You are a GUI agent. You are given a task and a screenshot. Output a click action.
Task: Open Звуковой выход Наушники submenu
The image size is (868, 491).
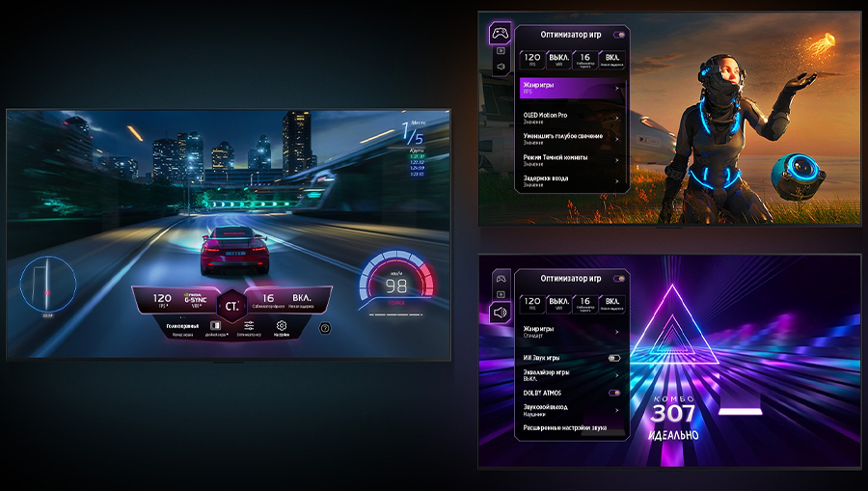point(570,410)
